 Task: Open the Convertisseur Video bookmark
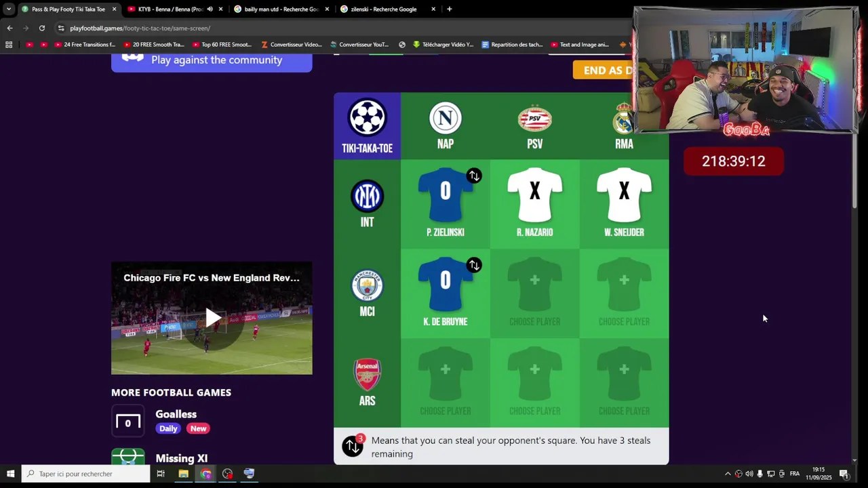[292, 45]
